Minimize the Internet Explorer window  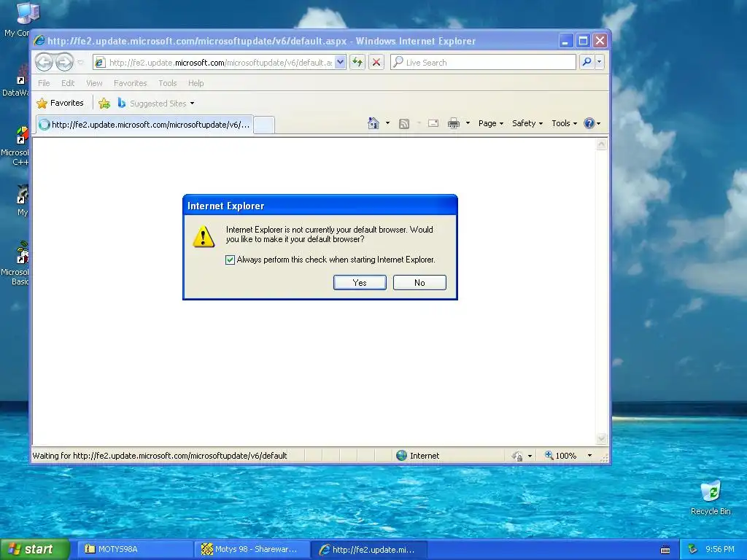[x=565, y=41]
